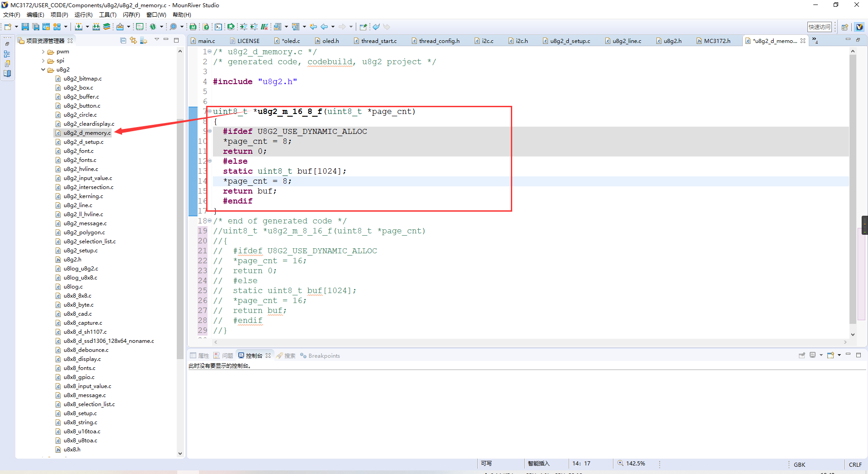Open the 工具(T) menu
The image size is (868, 474).
(108, 15)
